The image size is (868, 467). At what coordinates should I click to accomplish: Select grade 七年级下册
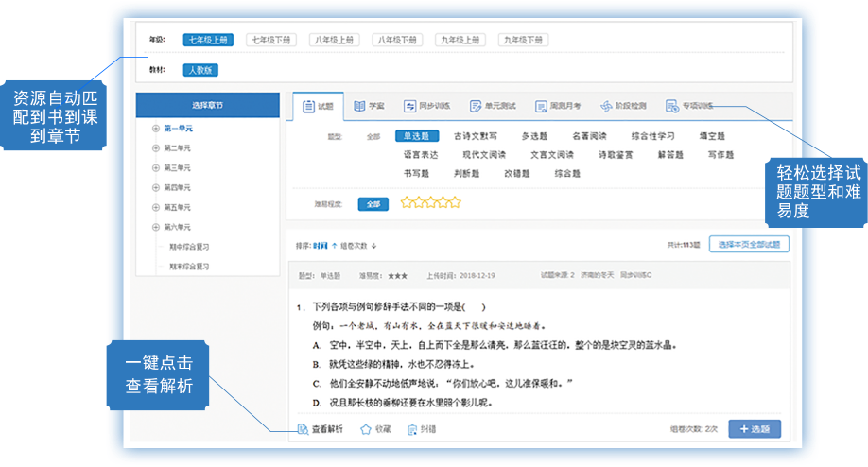coord(270,40)
